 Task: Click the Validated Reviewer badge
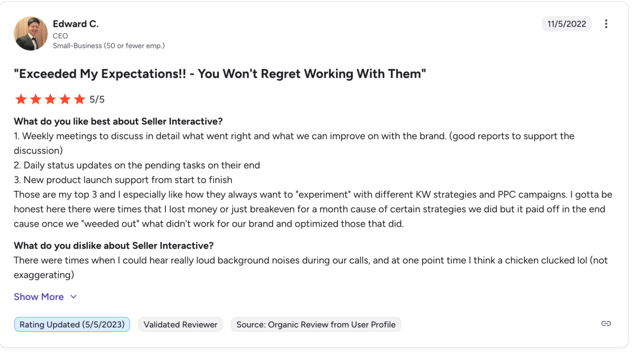click(x=180, y=324)
